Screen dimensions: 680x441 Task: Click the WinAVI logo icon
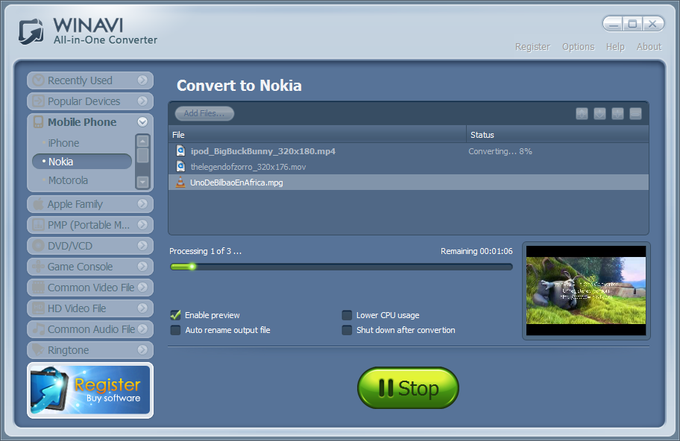click(31, 31)
